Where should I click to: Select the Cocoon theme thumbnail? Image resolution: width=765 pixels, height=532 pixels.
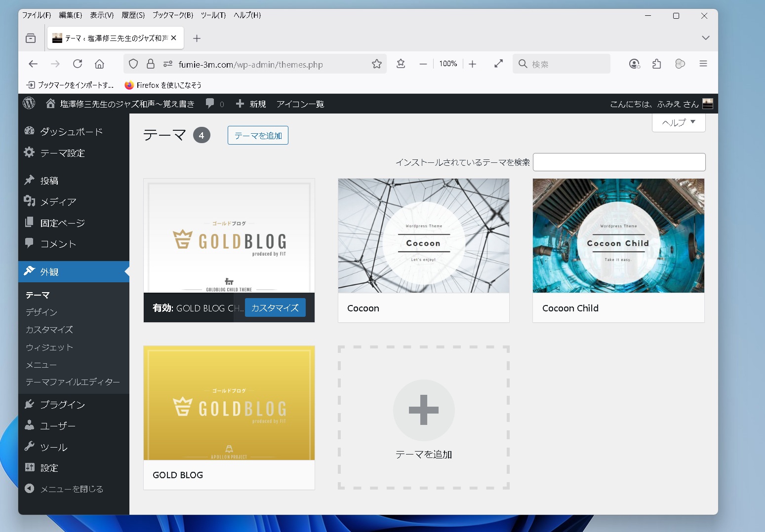click(424, 236)
